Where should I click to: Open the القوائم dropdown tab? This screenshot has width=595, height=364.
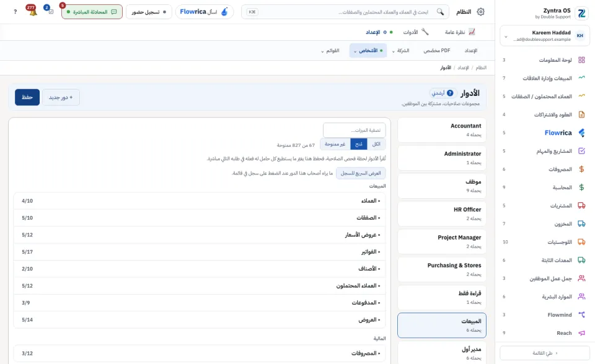point(330,50)
